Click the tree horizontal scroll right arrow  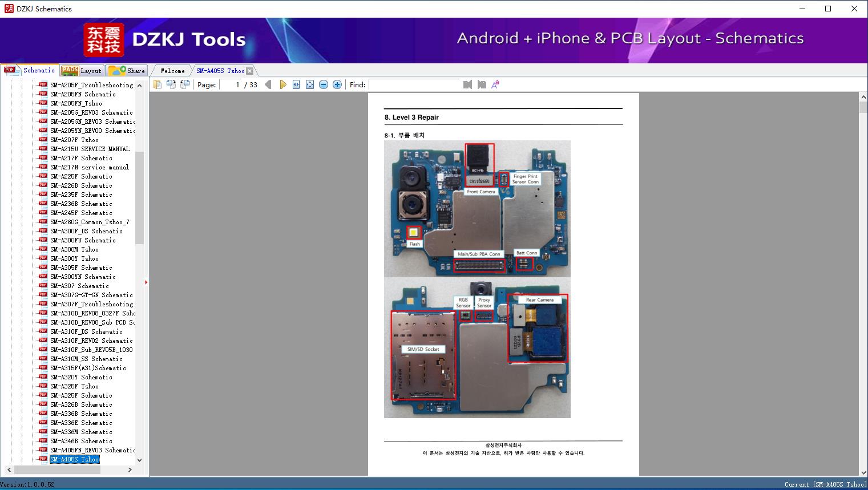coord(130,469)
